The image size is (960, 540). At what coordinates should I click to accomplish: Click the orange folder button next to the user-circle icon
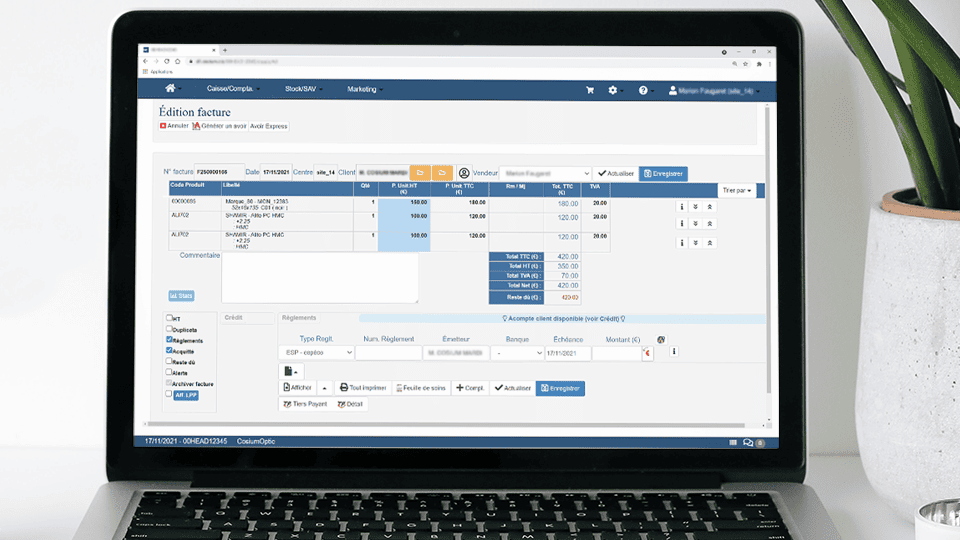pyautogui.click(x=442, y=173)
